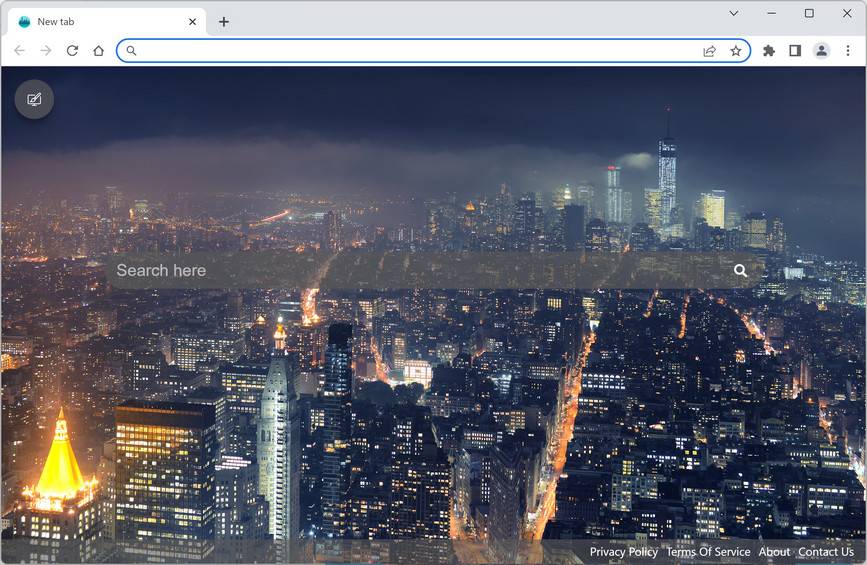This screenshot has width=867, height=565.
Task: Toggle the browser side panel
Action: coord(795,51)
